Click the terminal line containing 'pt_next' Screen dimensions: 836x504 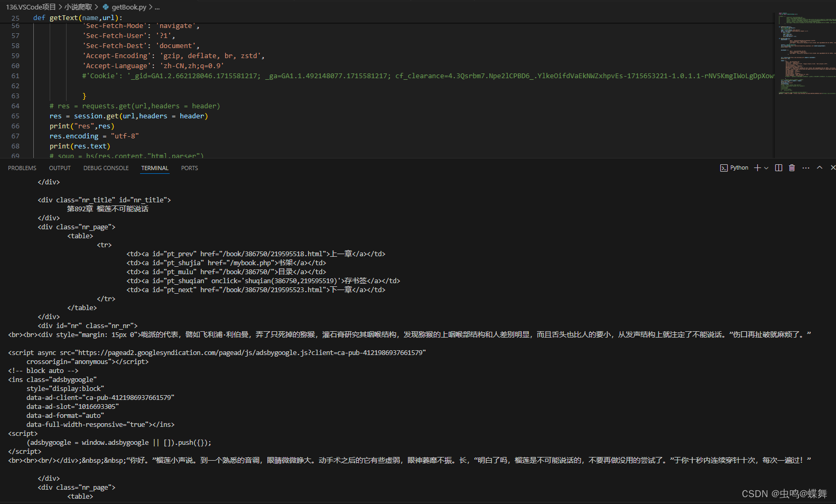tap(256, 290)
